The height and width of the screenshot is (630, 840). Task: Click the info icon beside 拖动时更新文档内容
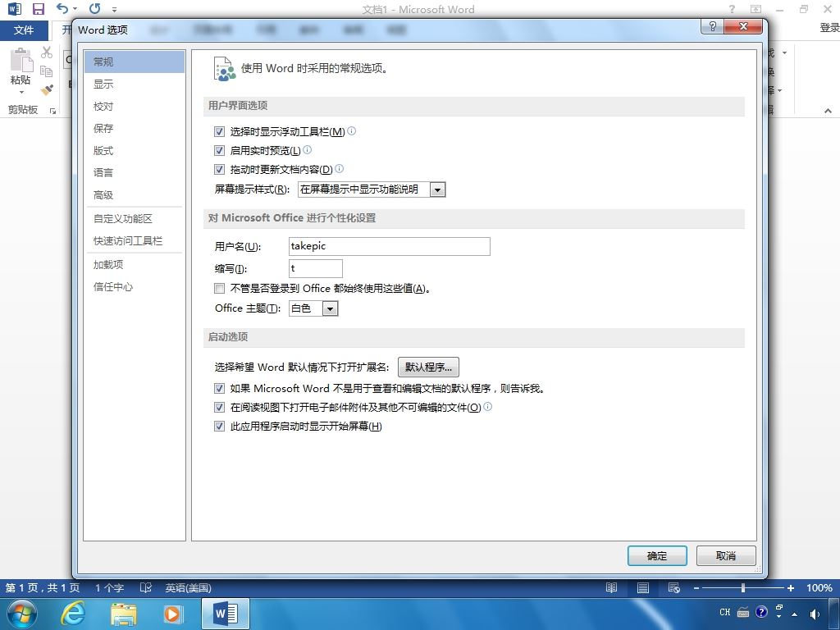tap(339, 169)
